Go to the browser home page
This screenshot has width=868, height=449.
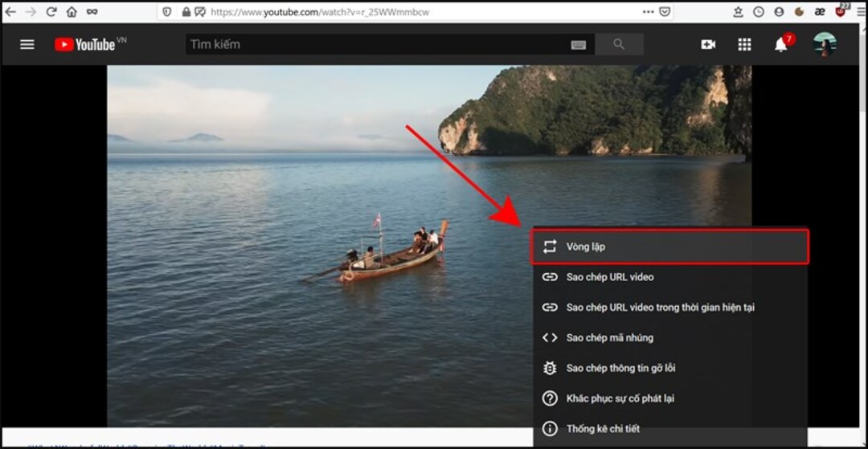click(72, 12)
